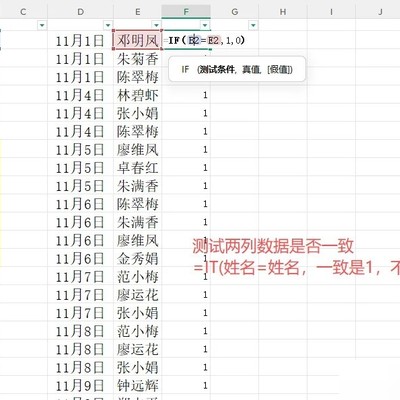Select the name cell 卓春红
This screenshot has height=400, width=400.
(x=137, y=167)
